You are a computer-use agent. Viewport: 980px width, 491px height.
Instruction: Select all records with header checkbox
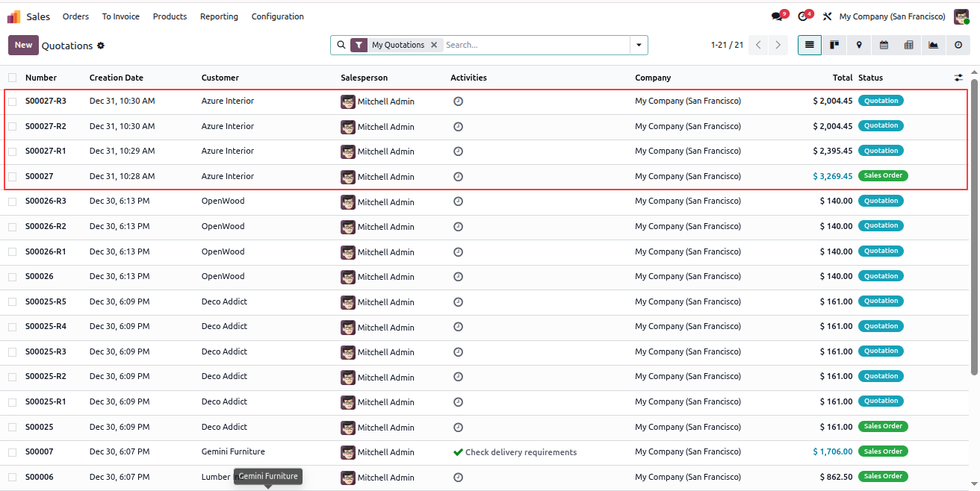[x=12, y=78]
